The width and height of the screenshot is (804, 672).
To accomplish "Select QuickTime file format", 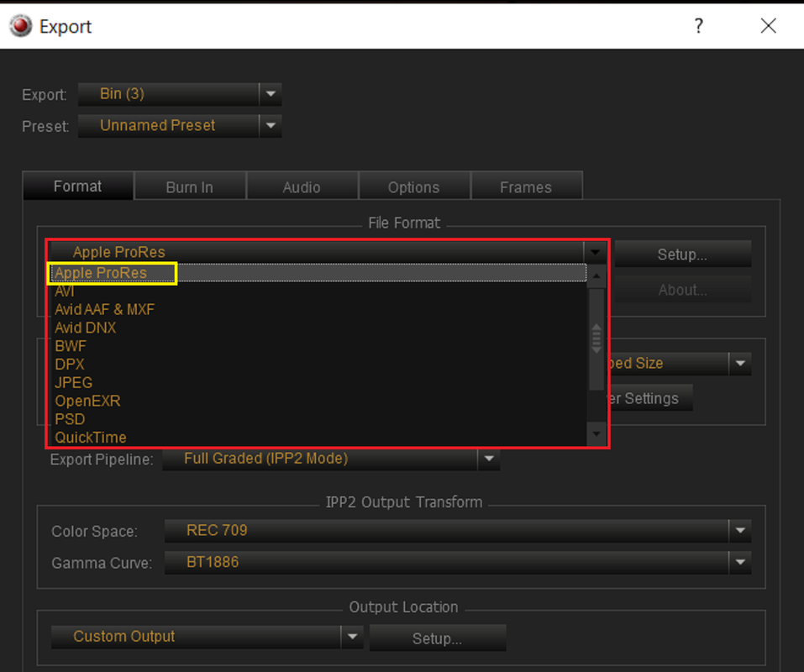I will (x=318, y=438).
